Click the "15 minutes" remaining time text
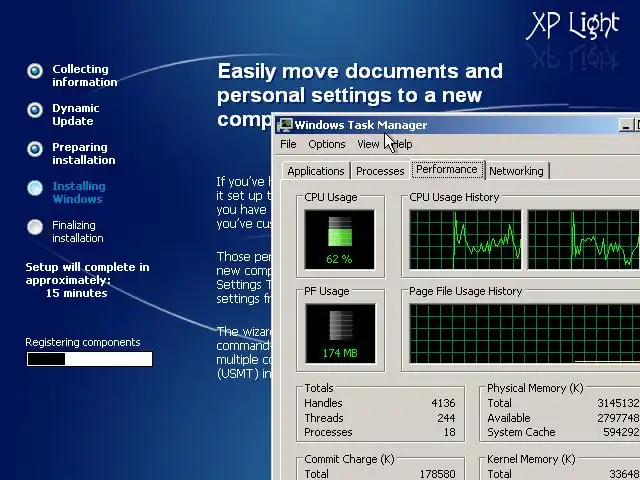This screenshot has height=480, width=640. pos(76,293)
